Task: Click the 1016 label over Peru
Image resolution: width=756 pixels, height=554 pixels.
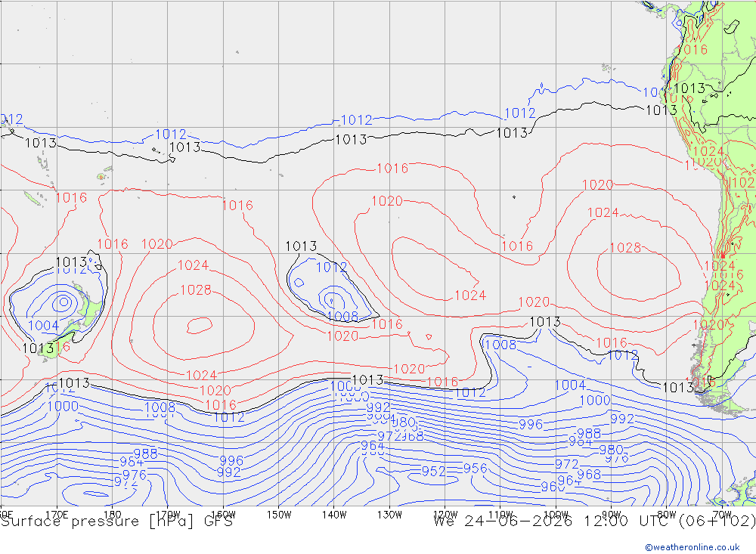Action: click(x=692, y=50)
